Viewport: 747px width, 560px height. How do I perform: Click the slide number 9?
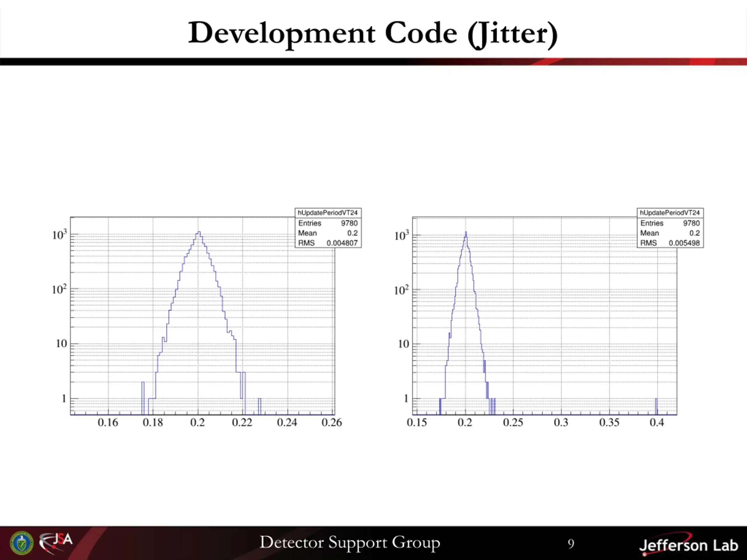point(571,544)
